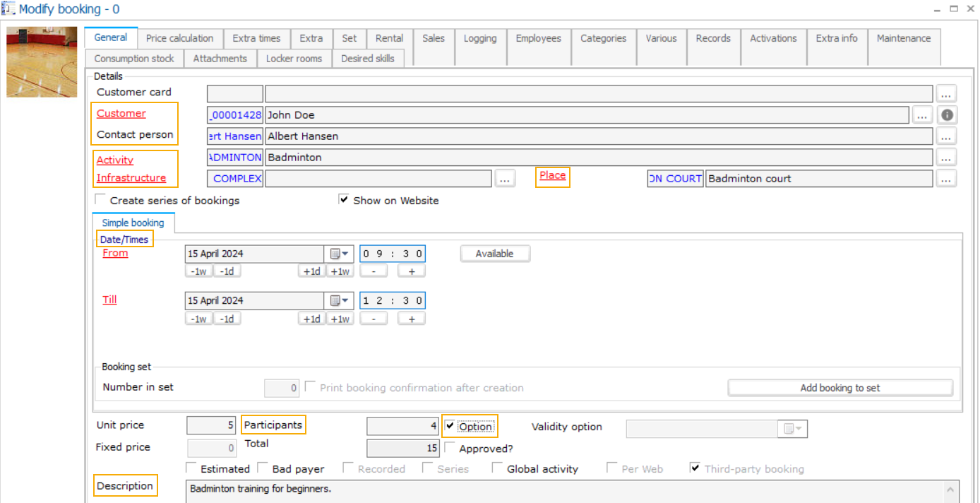Enable Create series of bookings checkbox
Screen dimensions: 980x503
tap(101, 200)
